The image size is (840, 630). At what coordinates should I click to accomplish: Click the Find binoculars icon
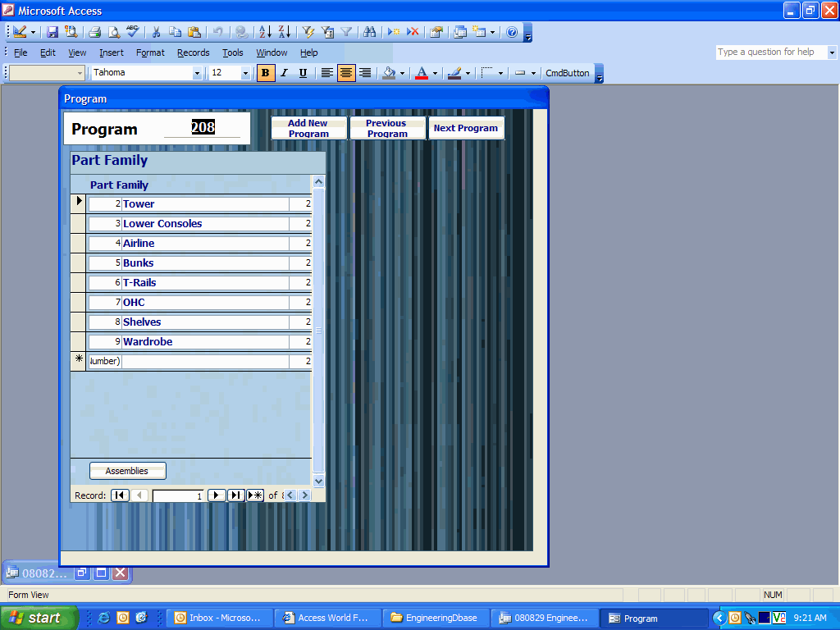point(370,32)
